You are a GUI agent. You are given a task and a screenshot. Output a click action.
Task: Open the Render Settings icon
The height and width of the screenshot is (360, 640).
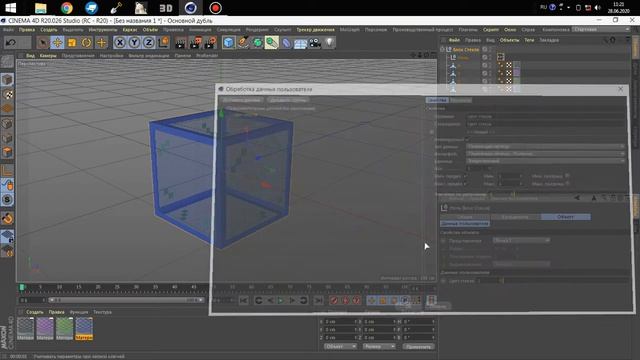tap(210, 42)
